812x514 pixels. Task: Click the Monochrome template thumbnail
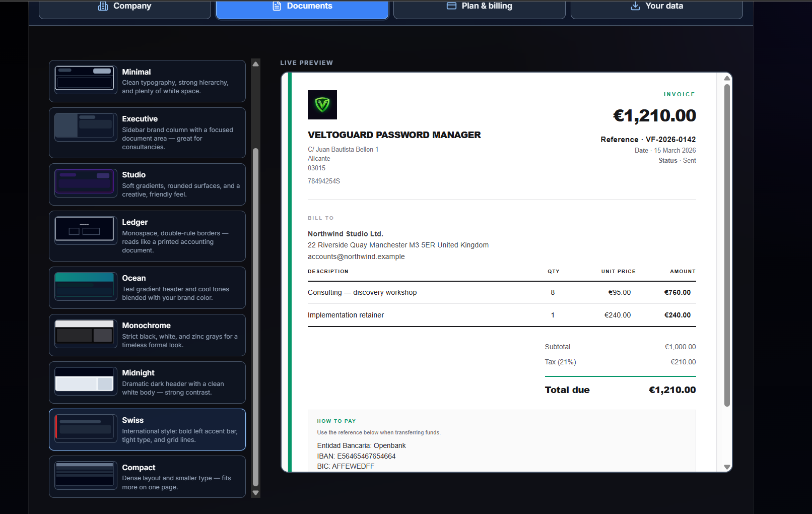[86, 334]
